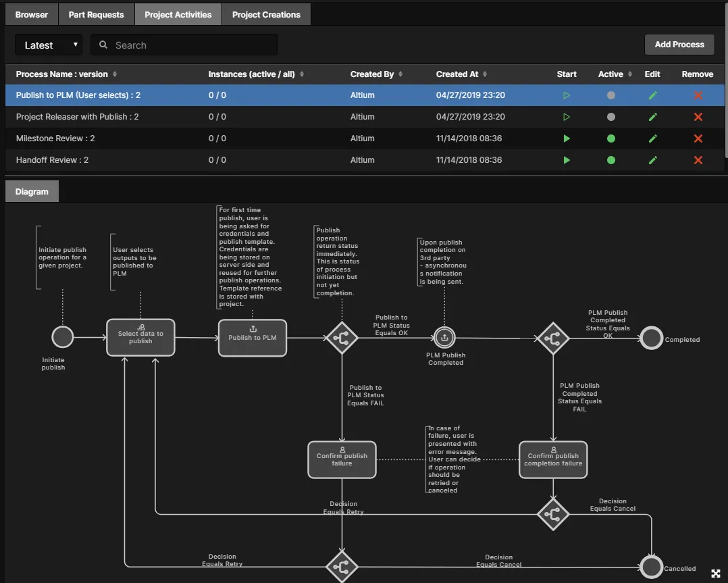Image resolution: width=728 pixels, height=583 pixels.
Task: Click the 'User selects outputs' annotation text
Action: [x=134, y=261]
